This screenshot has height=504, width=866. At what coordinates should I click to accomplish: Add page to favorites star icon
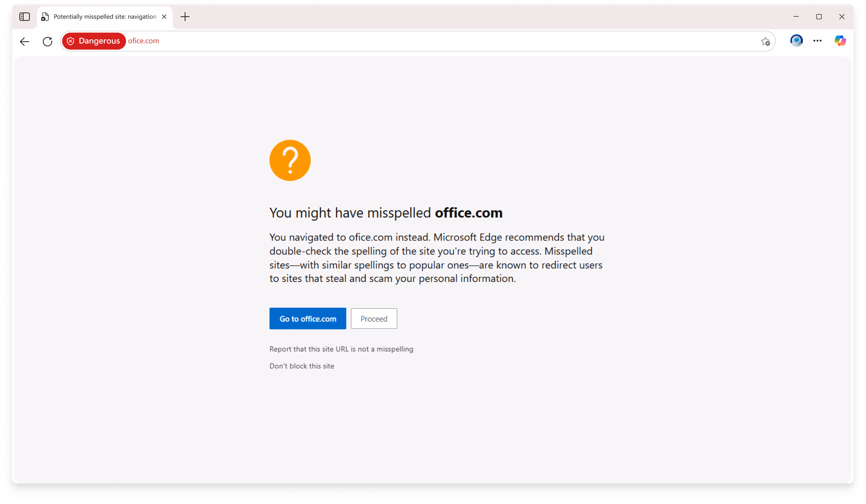point(765,41)
